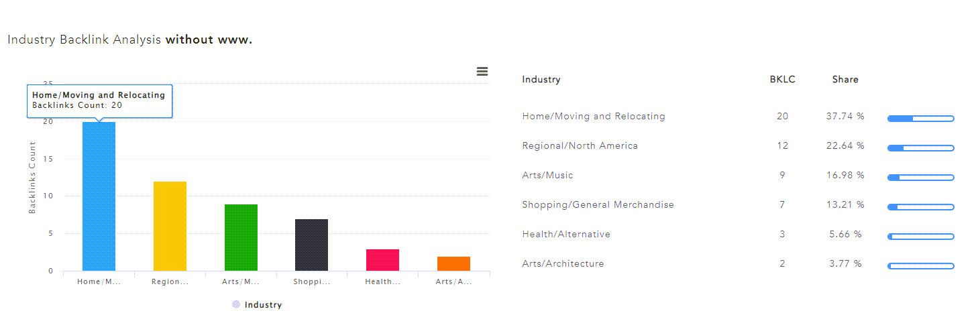Screen dimensions: 980x317
Task: Click Health/Alternative row label
Action: pyautogui.click(x=566, y=234)
